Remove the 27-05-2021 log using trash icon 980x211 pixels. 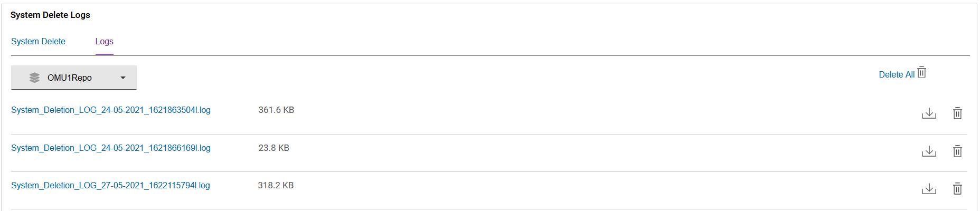coord(957,189)
